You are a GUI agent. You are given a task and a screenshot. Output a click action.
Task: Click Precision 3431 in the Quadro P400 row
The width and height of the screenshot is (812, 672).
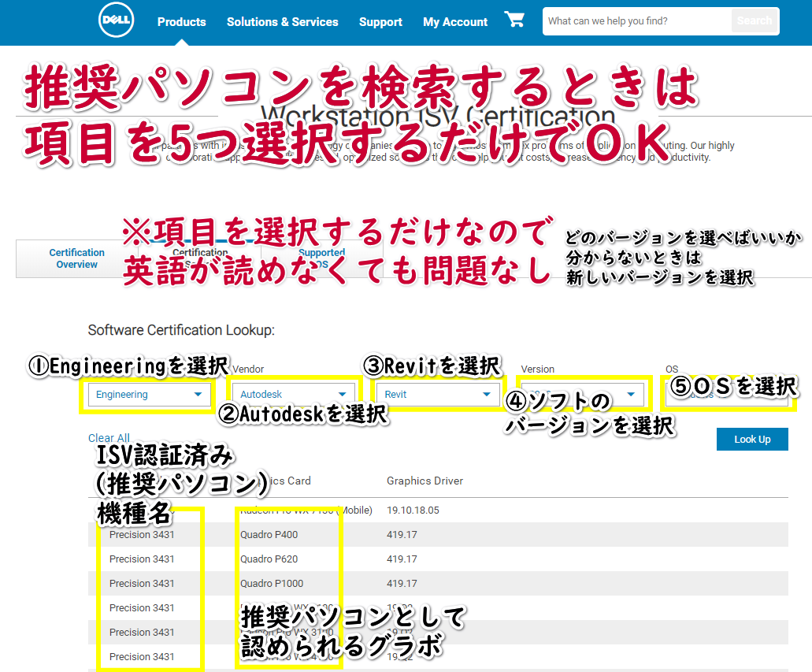click(142, 535)
